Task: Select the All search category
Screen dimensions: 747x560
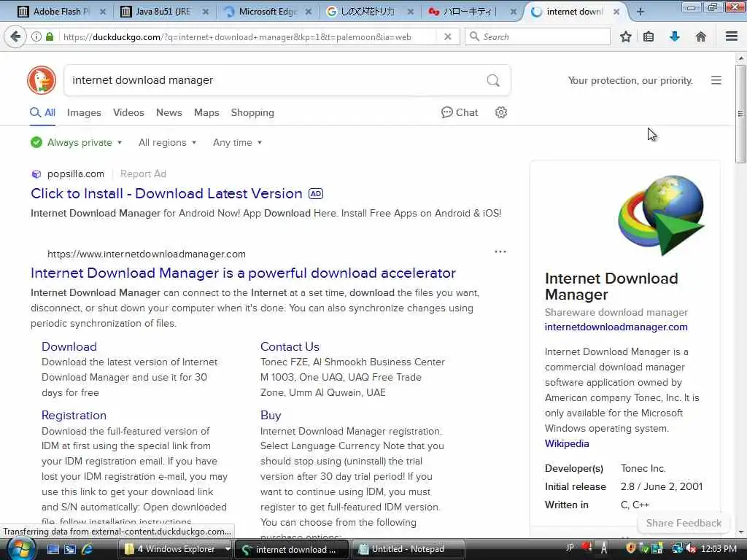Action: point(43,112)
